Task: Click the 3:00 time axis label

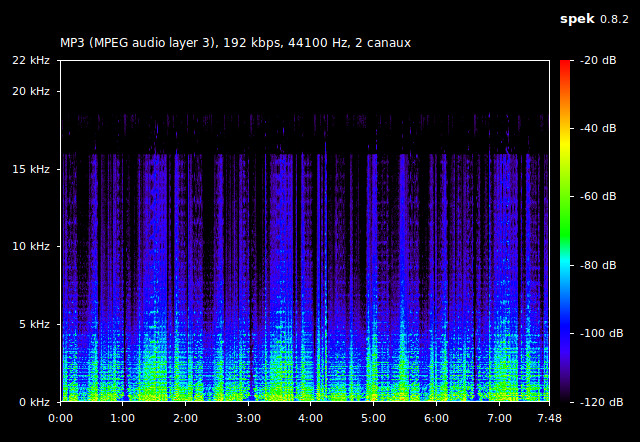Action: [249, 418]
